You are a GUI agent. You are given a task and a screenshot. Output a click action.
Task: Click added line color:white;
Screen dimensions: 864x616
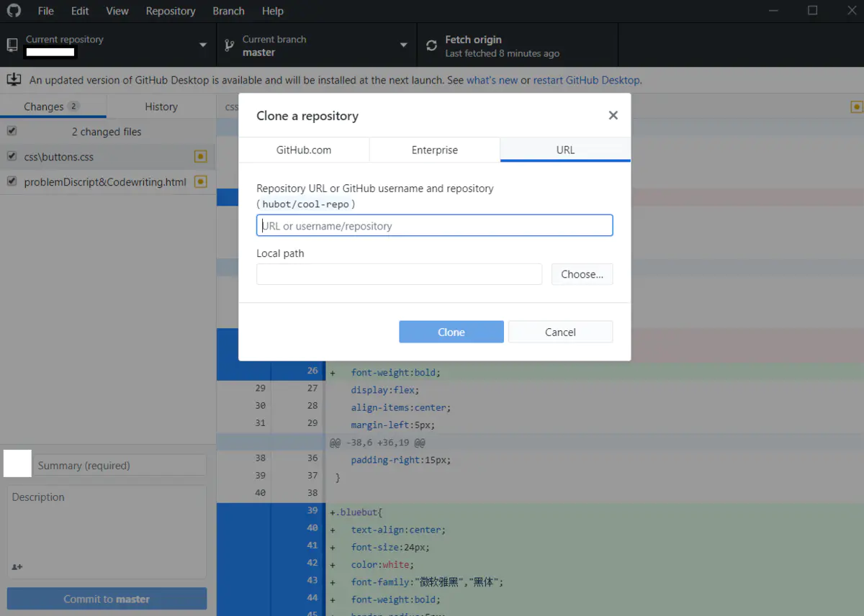pos(381,564)
